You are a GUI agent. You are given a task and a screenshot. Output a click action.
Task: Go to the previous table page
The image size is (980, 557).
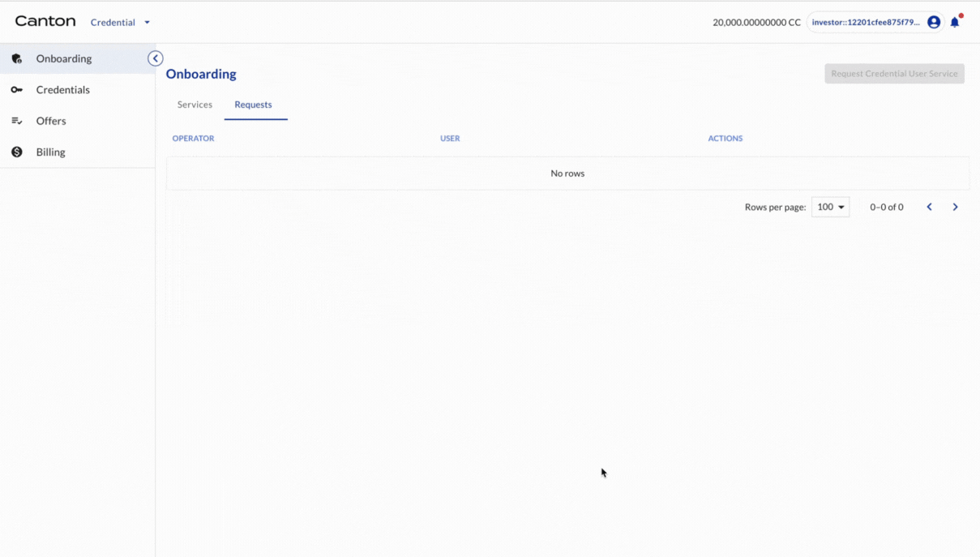(930, 208)
